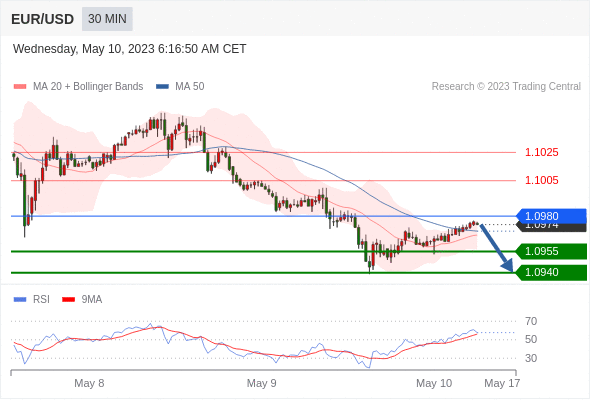The width and height of the screenshot is (590, 400).
Task: Click the 9MA red legend swatch
Action: point(68,300)
